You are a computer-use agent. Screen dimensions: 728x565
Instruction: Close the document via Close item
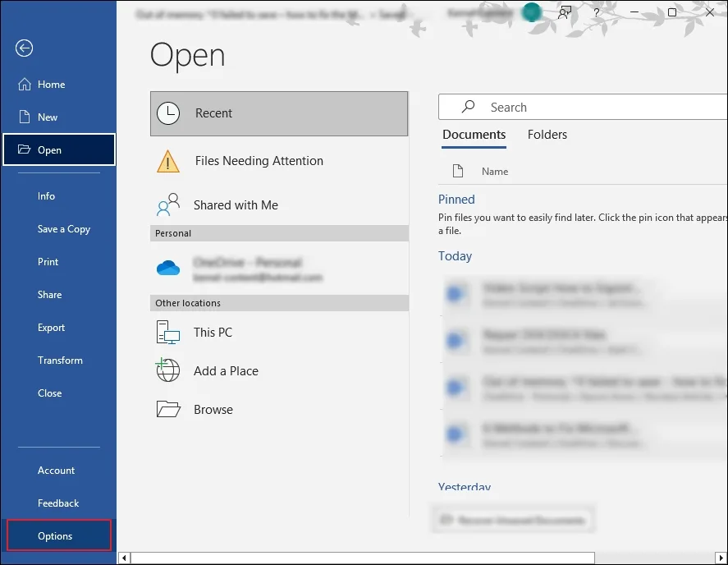pos(58,393)
